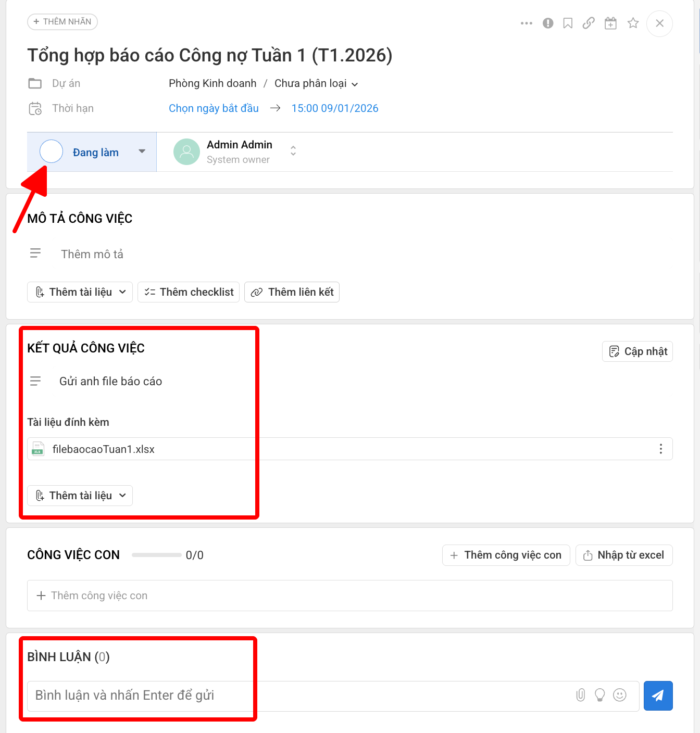Image resolution: width=700 pixels, height=733 pixels.
Task: Click the comment input field
Action: pyautogui.click(x=208, y=696)
